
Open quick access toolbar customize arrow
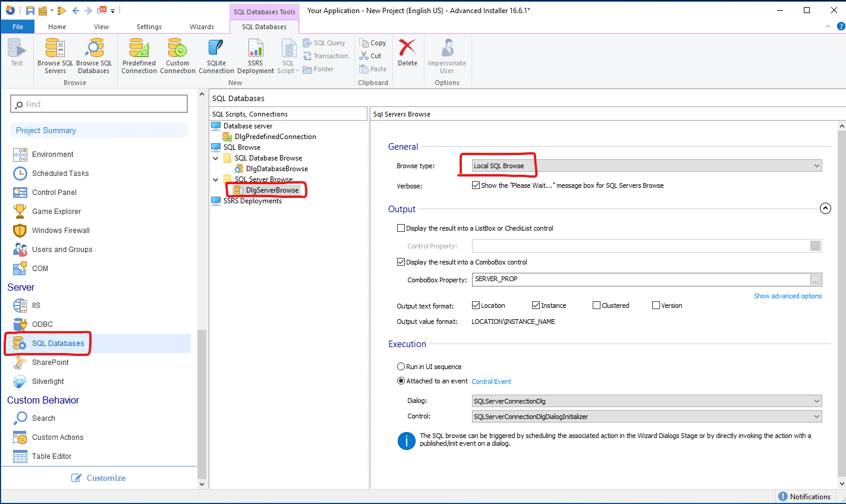112,11
